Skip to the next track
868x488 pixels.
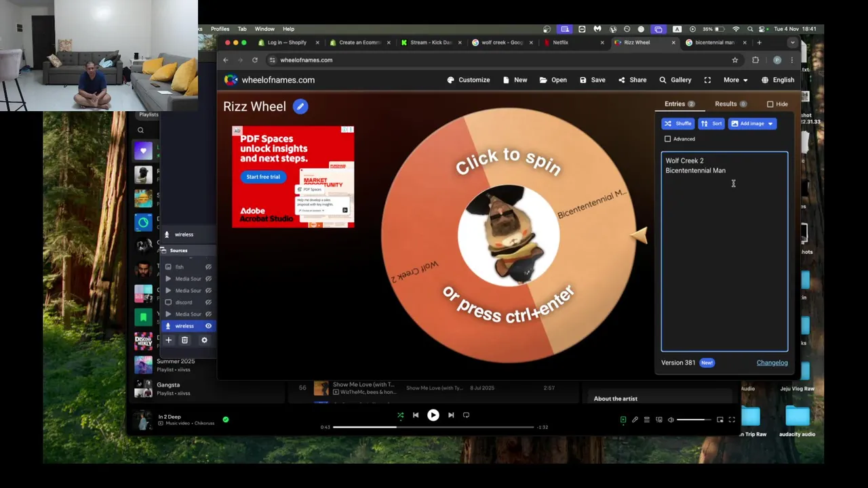pyautogui.click(x=451, y=415)
